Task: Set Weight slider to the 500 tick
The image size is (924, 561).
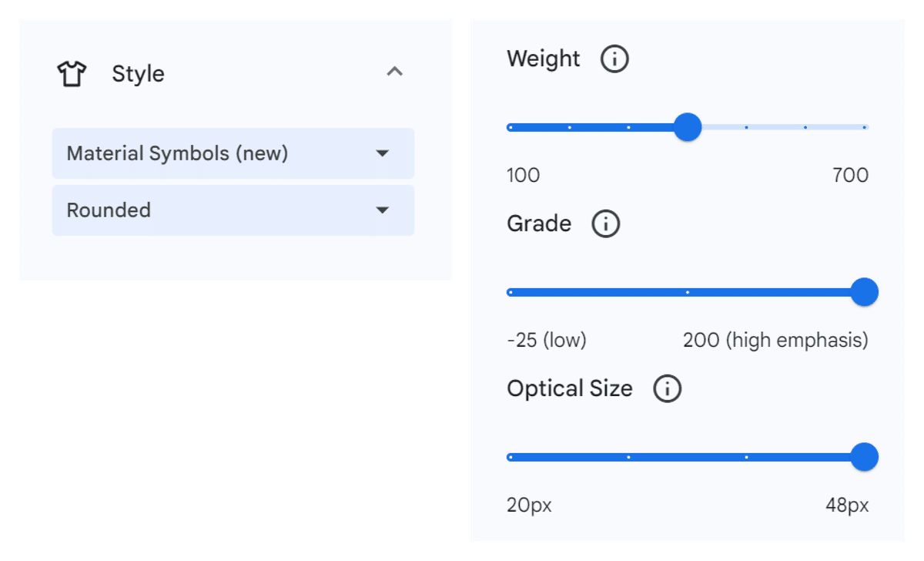Action: [746, 127]
